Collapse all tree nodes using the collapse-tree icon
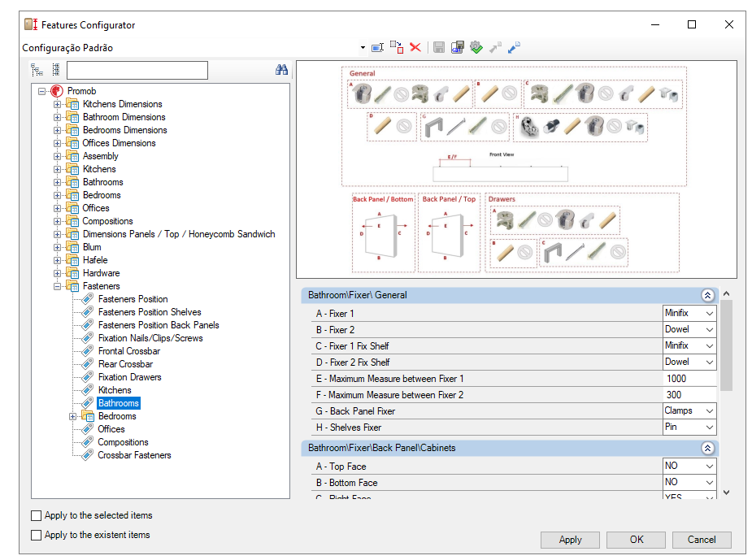This screenshot has width=752, height=560. (37, 70)
